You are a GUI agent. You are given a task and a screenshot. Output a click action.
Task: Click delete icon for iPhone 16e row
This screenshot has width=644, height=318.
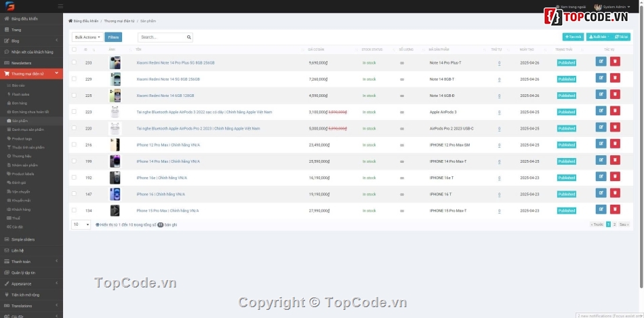click(x=615, y=178)
